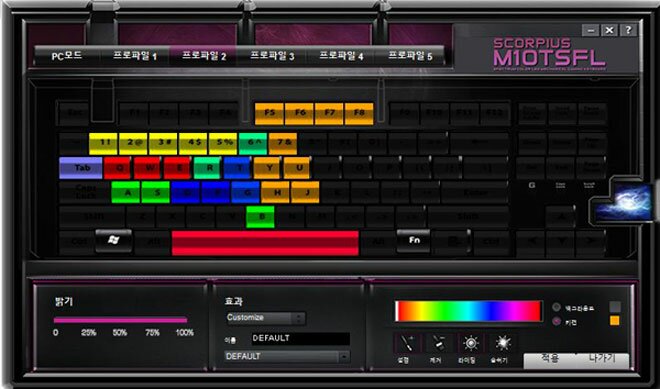Click the Windows logo key

pyautogui.click(x=113, y=241)
